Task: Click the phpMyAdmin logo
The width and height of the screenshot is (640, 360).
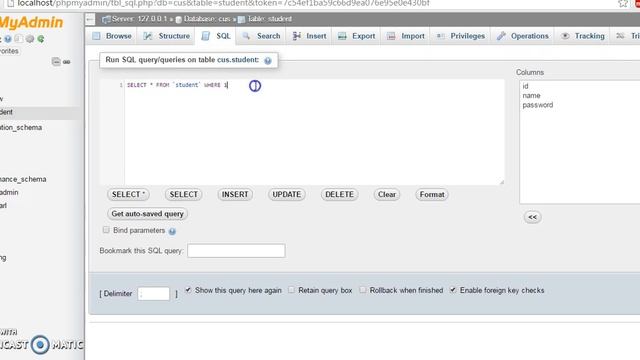Action: 31,22
